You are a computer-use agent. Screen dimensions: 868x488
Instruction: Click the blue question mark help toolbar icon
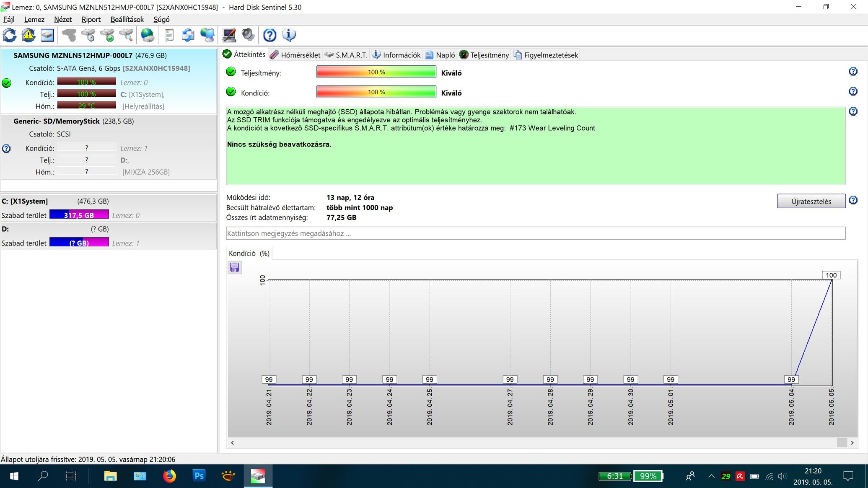point(269,35)
